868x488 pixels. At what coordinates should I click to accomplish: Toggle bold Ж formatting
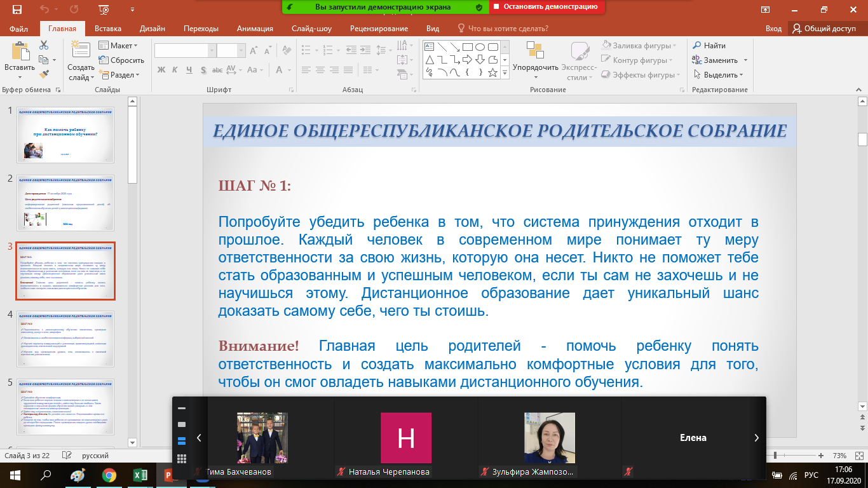161,70
